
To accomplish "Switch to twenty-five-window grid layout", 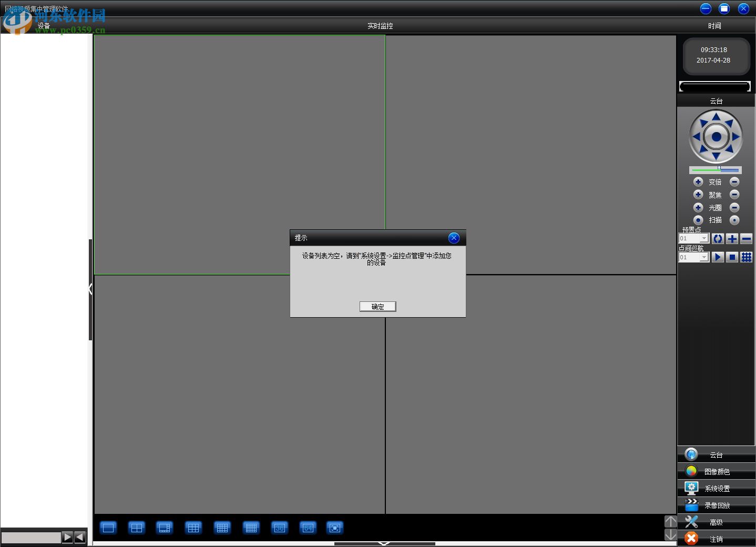I will 251,528.
